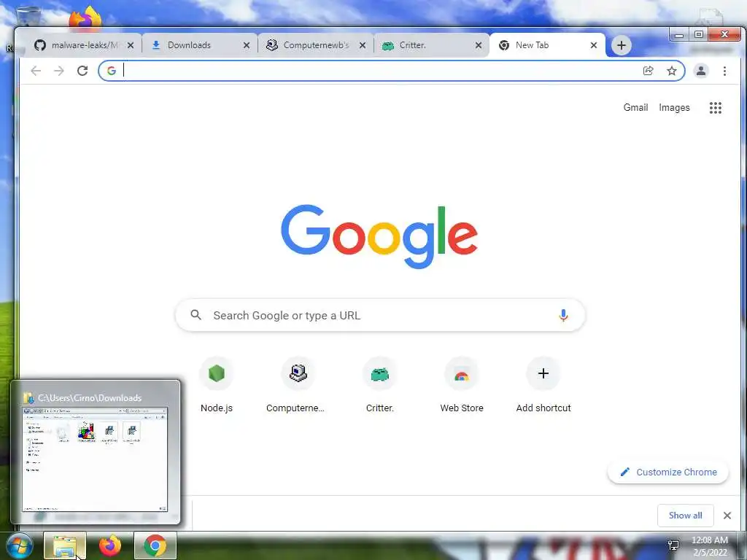This screenshot has width=747, height=560.
Task: Dismiss the downloads bar with X
Action: [x=727, y=516]
